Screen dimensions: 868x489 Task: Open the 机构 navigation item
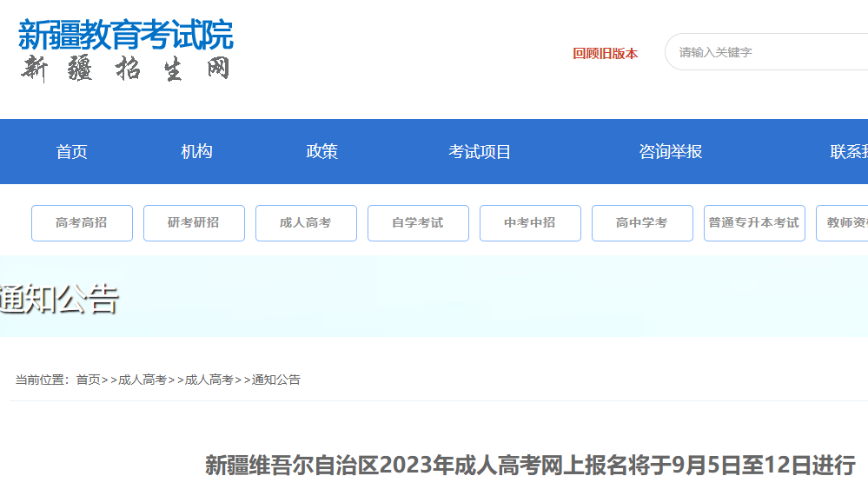[196, 152]
